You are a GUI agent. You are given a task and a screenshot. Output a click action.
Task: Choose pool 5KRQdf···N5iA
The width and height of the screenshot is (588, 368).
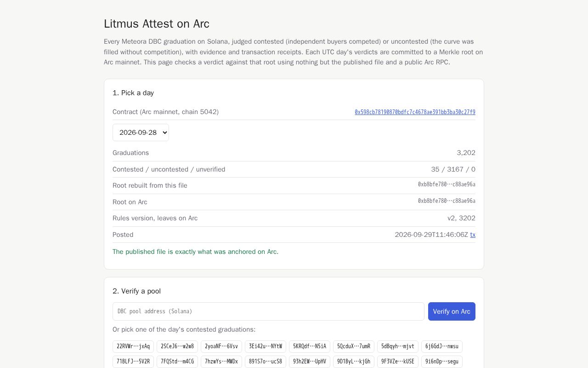click(310, 346)
